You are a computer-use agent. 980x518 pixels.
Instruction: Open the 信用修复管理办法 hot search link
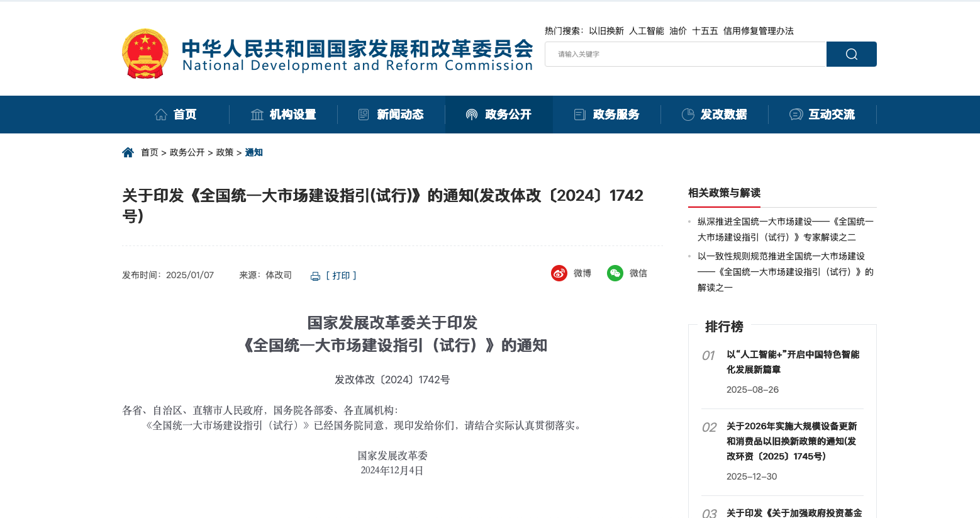(x=759, y=30)
